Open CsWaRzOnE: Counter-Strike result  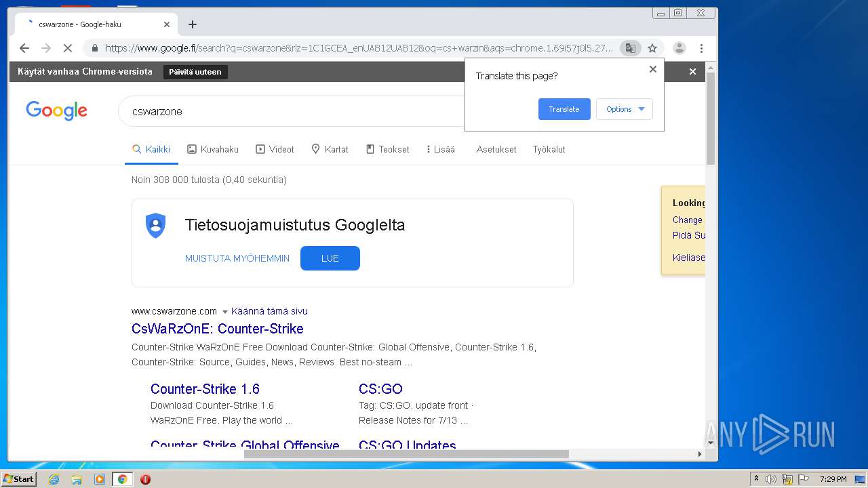[218, 329]
